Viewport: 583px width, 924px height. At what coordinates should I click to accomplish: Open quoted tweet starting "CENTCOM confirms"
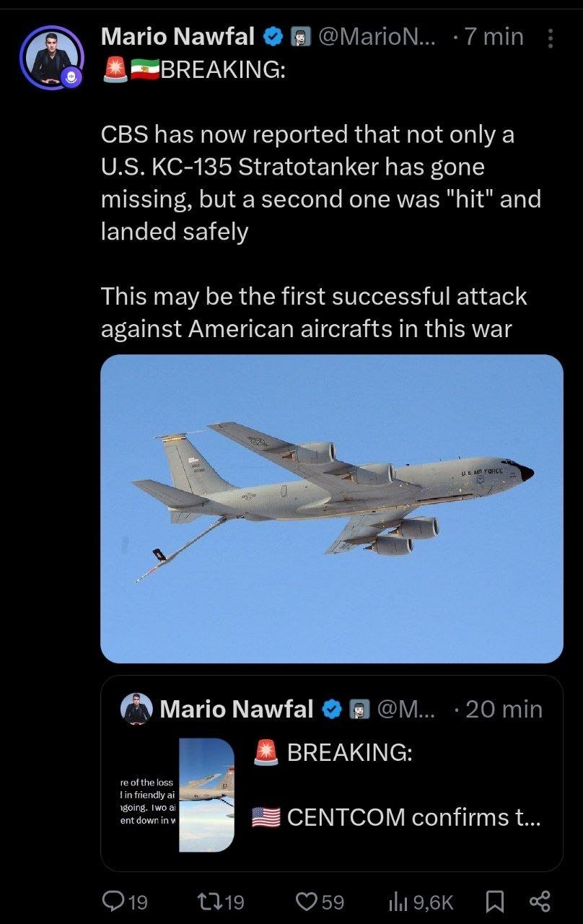(x=413, y=817)
